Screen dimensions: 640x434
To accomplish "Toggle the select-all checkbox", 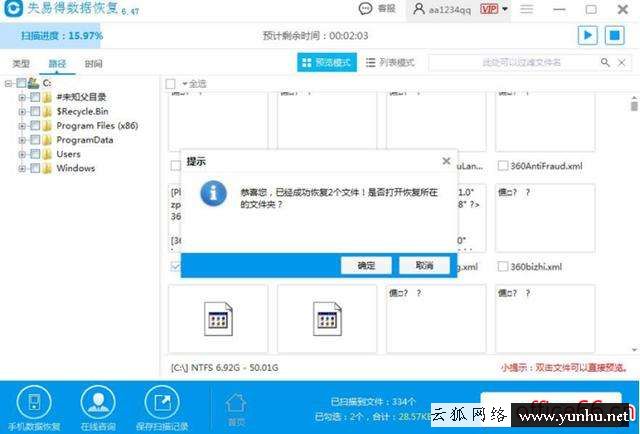I will click(171, 84).
